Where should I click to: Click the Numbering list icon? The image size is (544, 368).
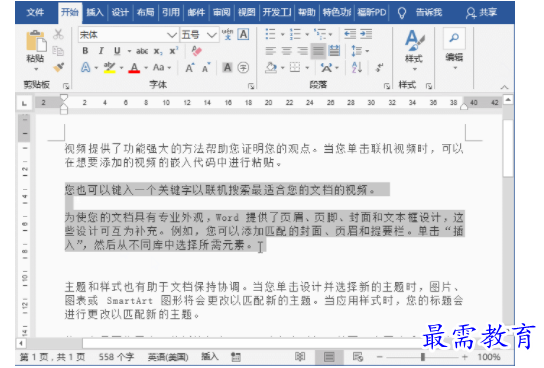click(295, 34)
